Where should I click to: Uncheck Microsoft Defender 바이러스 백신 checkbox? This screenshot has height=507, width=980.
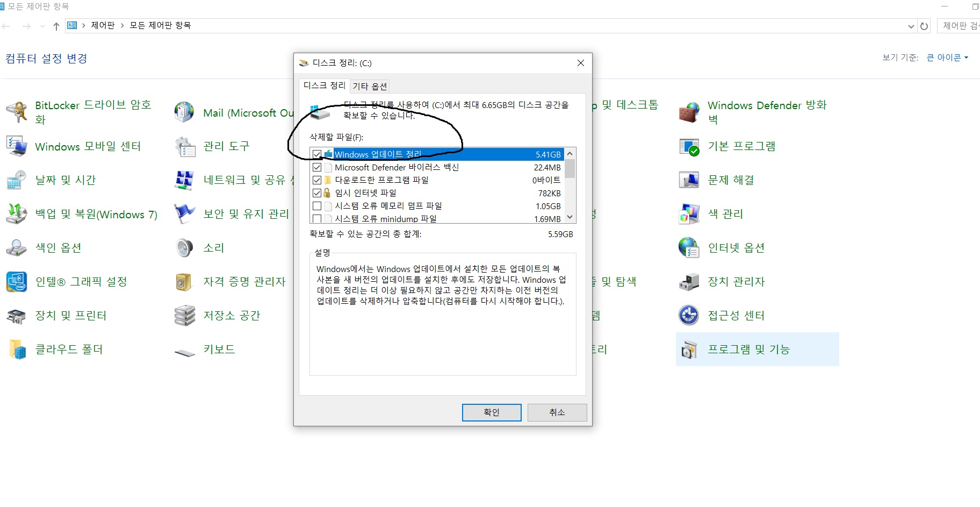pos(317,167)
